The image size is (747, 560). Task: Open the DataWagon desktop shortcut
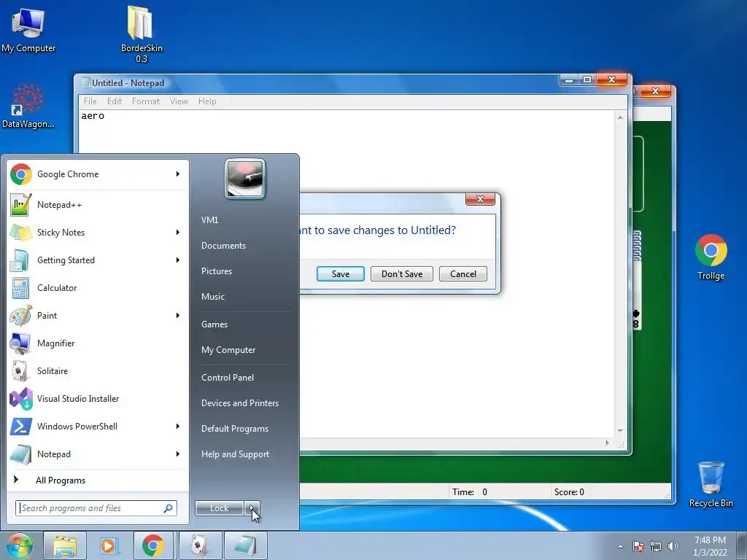(28, 106)
